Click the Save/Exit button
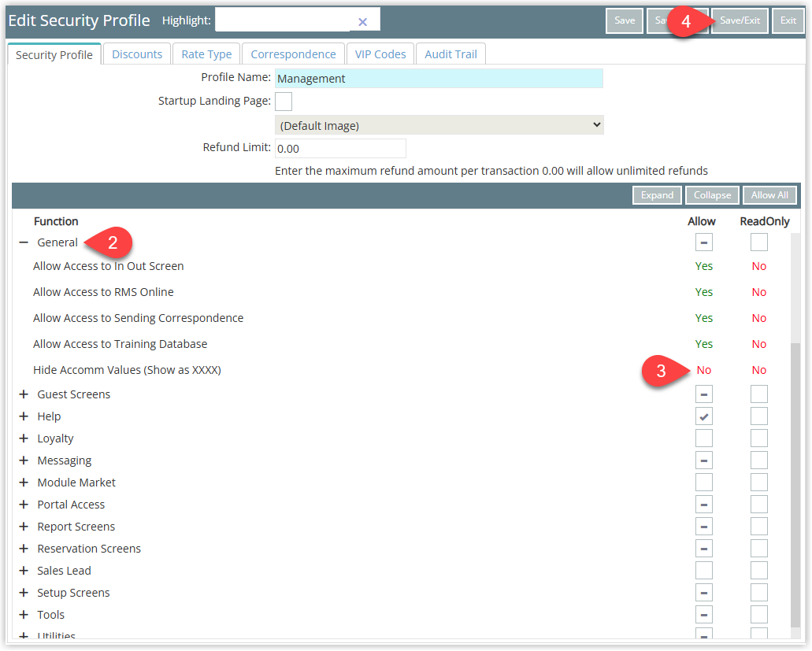 click(740, 20)
